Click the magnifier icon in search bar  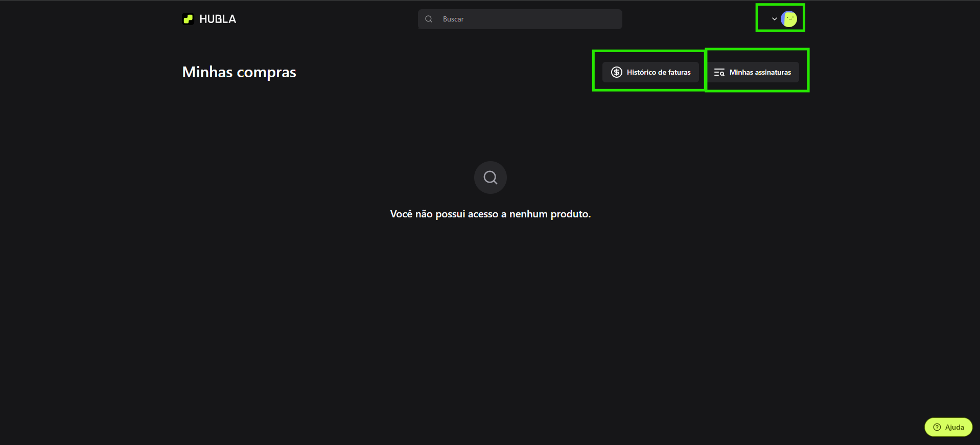(x=429, y=19)
